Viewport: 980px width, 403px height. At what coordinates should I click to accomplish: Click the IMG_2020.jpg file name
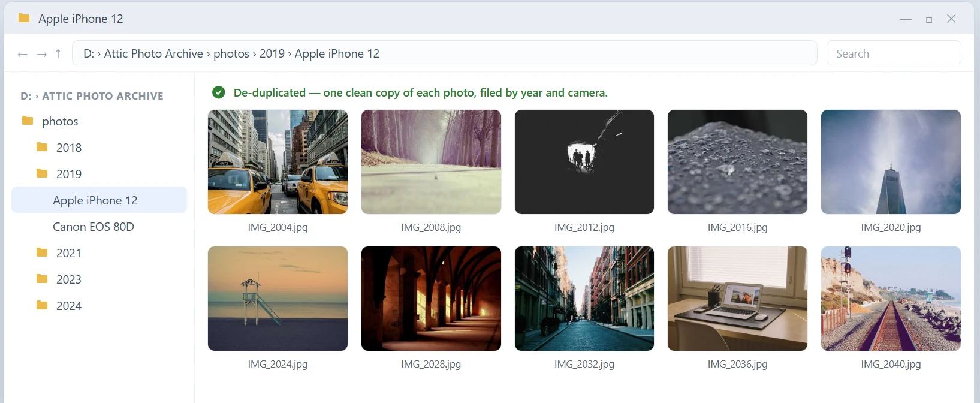pos(891,227)
